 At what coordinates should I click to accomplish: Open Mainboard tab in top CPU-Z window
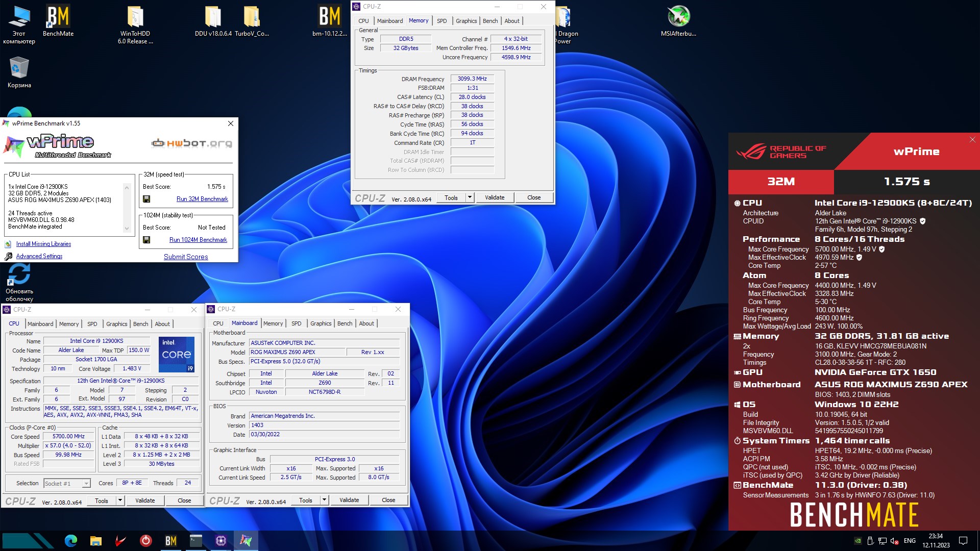(390, 21)
